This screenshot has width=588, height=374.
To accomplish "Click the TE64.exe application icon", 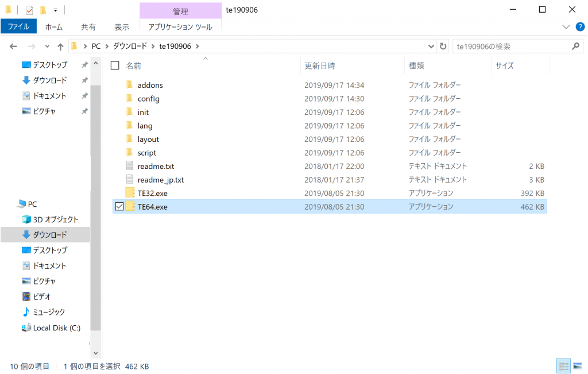I will point(130,206).
